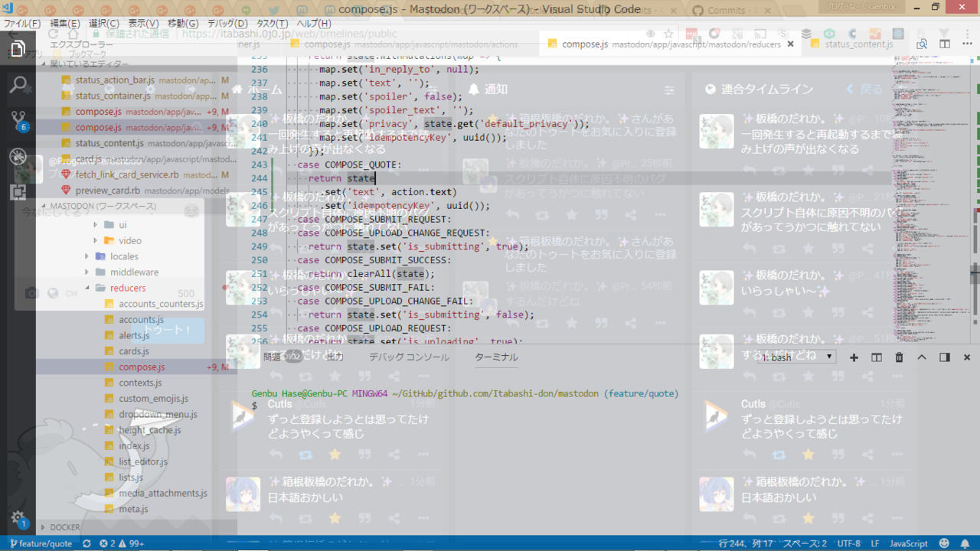Viewport: 980px width, 551px height.
Task: Add a new terminal with plus icon
Action: click(854, 357)
